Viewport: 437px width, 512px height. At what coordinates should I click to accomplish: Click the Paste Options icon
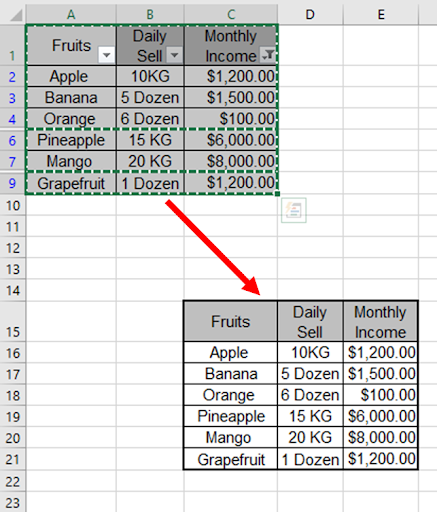(x=294, y=210)
